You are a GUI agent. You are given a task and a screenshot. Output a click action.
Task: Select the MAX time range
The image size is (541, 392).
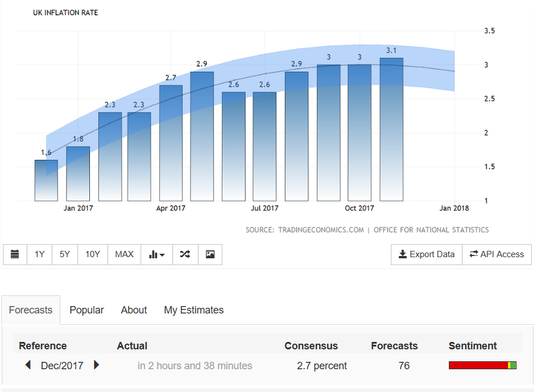coord(124,255)
